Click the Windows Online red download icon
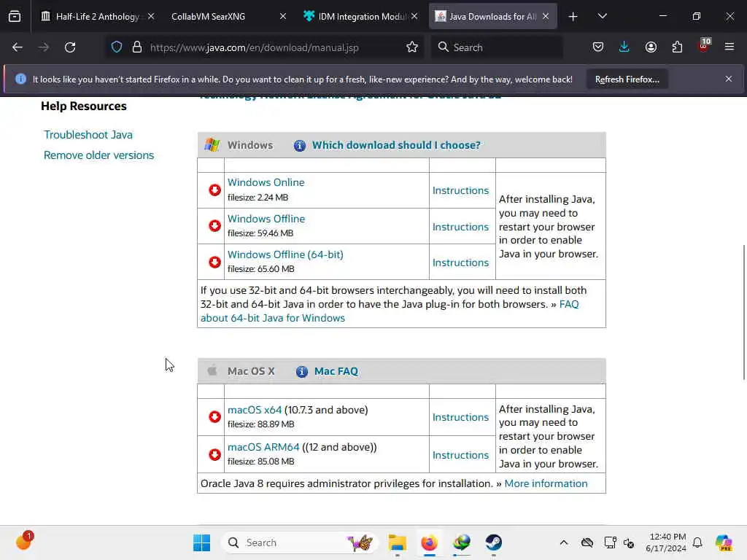 pos(214,190)
